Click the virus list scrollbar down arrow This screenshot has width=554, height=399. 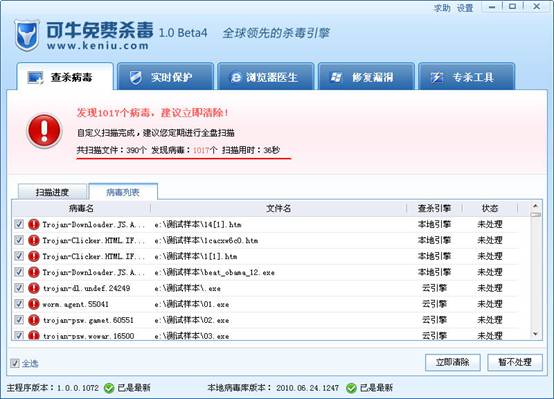535,334
